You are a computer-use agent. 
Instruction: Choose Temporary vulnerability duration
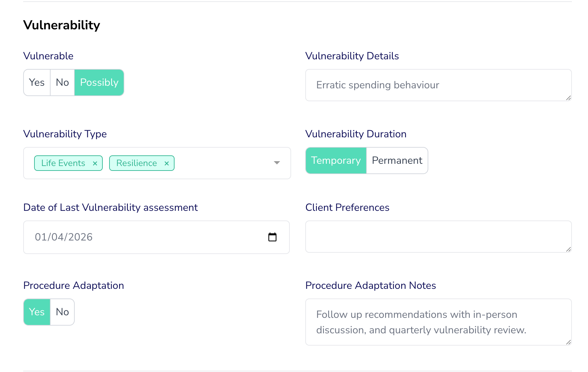pos(336,161)
